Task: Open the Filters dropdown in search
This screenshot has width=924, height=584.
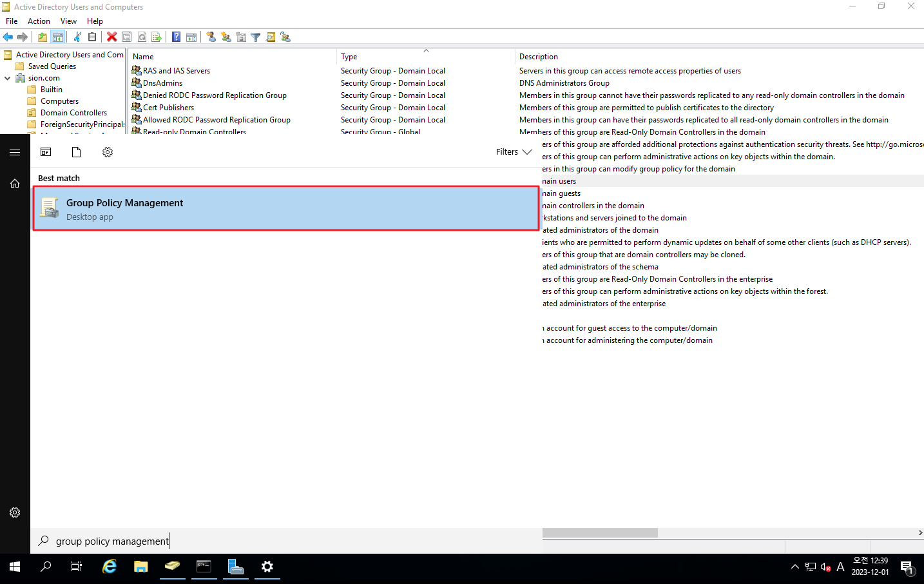Action: tap(514, 152)
